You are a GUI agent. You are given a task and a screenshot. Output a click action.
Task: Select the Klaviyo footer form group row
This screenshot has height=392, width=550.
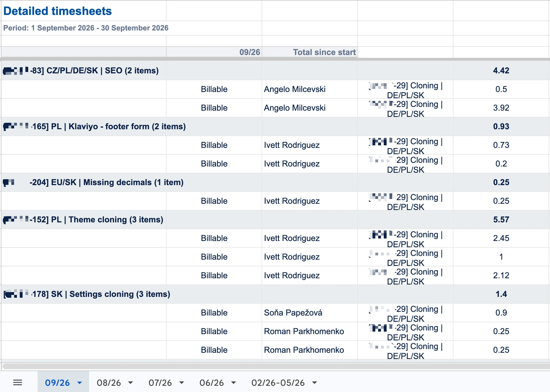[275, 126]
